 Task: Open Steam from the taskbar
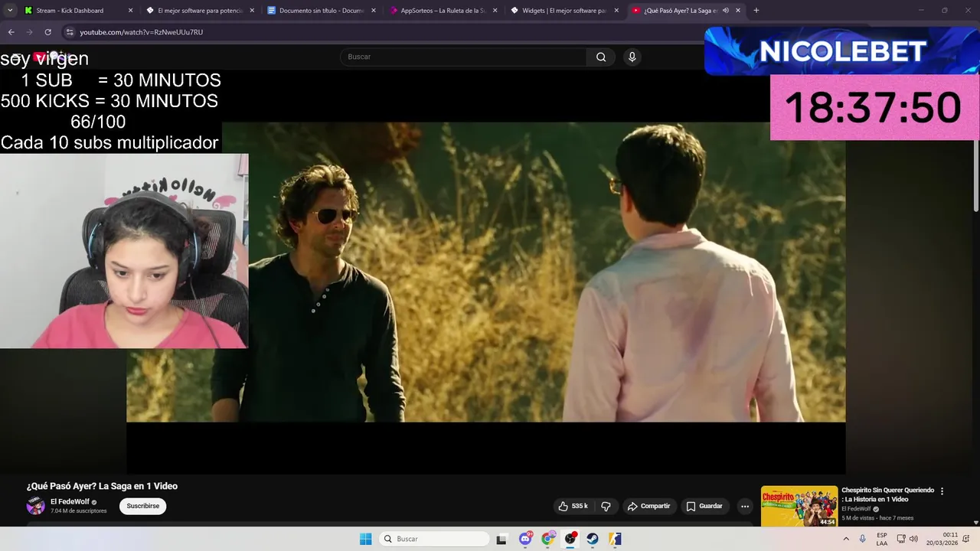(x=593, y=539)
